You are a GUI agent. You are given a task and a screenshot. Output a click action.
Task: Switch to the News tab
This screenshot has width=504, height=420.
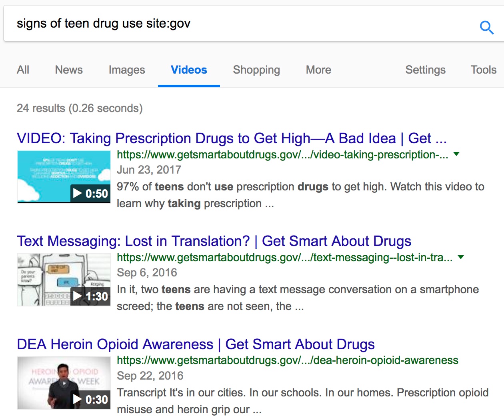[x=69, y=70]
